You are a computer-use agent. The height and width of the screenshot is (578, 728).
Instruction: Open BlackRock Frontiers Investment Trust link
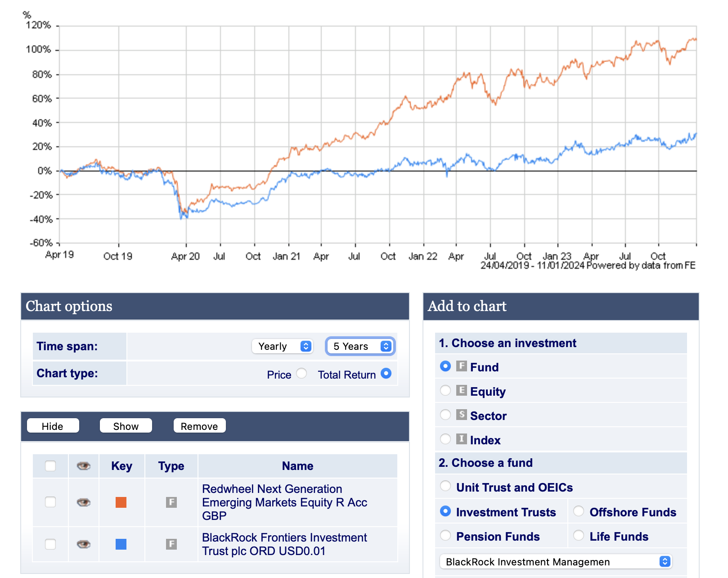(284, 544)
